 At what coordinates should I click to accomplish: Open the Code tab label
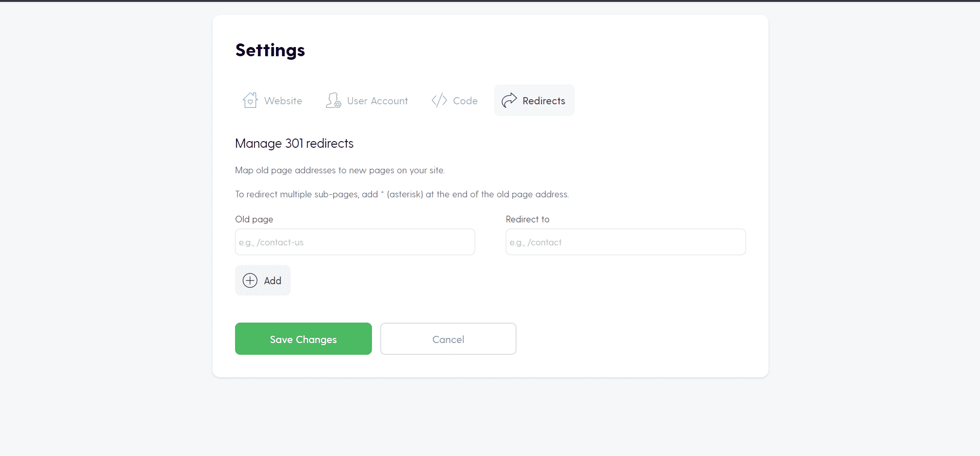(465, 101)
